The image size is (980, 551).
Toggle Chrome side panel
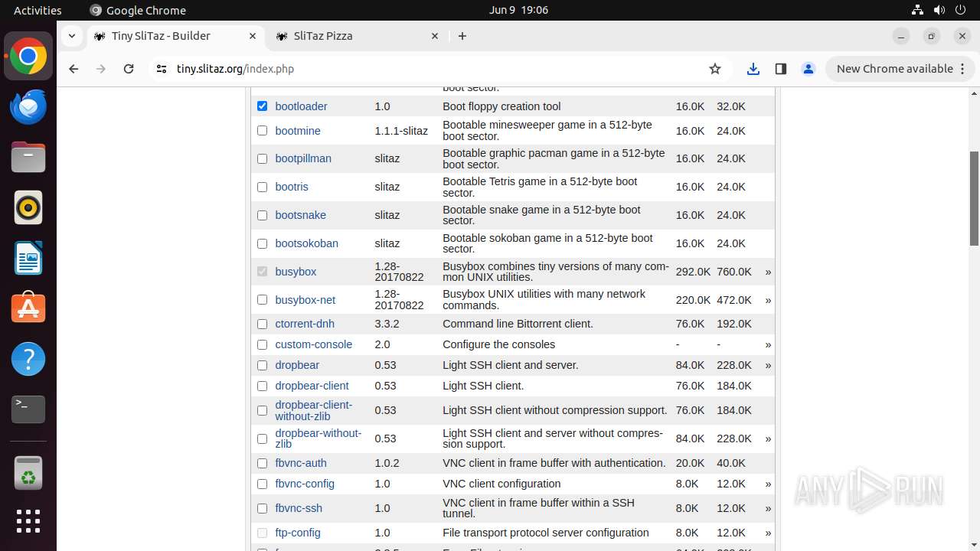click(x=780, y=69)
